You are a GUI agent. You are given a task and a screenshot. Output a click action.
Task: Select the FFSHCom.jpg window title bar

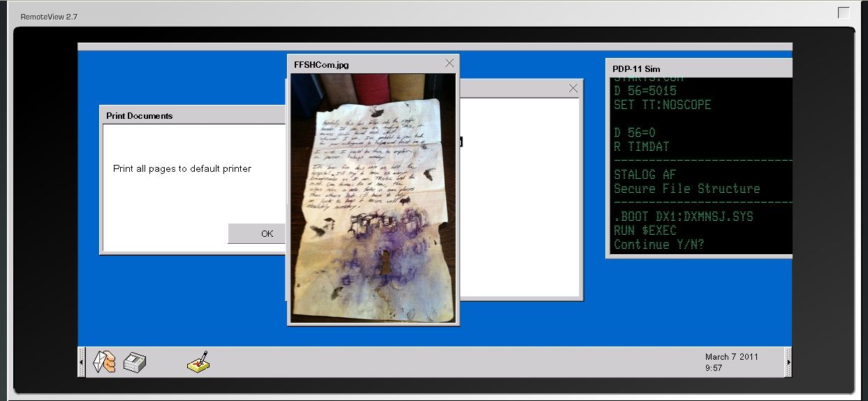(x=363, y=64)
